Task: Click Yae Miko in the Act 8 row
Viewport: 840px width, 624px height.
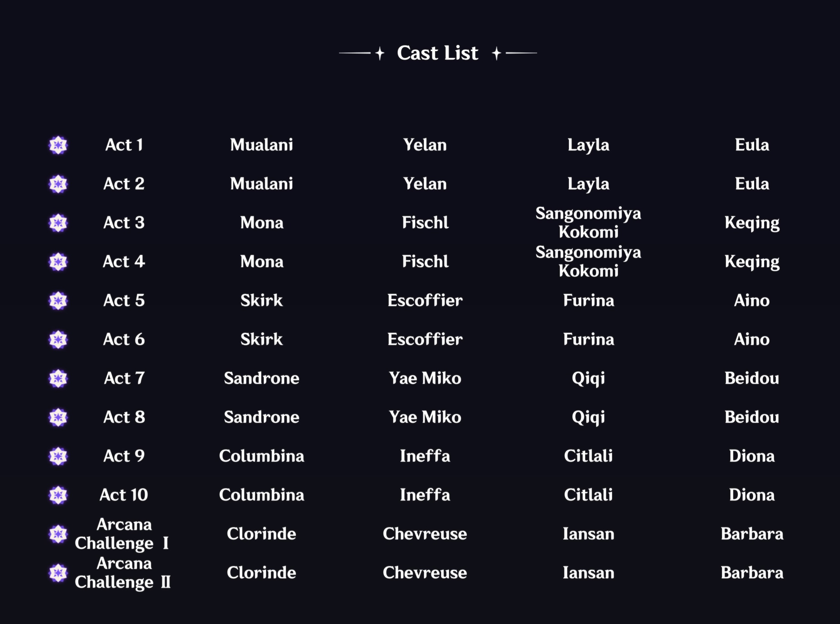Action: (x=425, y=418)
